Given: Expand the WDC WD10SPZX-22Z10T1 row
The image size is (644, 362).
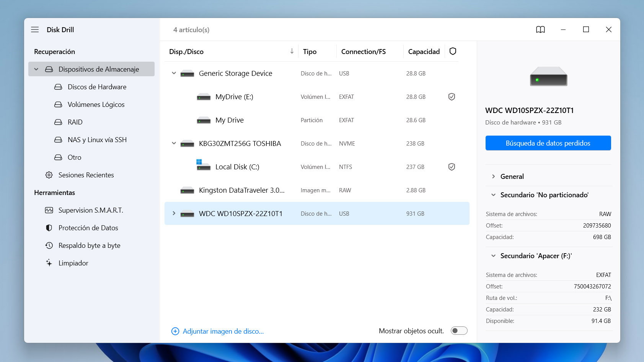Looking at the screenshot, I should pos(174,213).
